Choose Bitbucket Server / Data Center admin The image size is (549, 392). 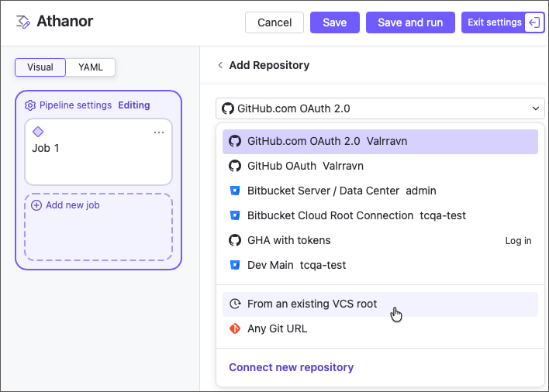point(380,191)
